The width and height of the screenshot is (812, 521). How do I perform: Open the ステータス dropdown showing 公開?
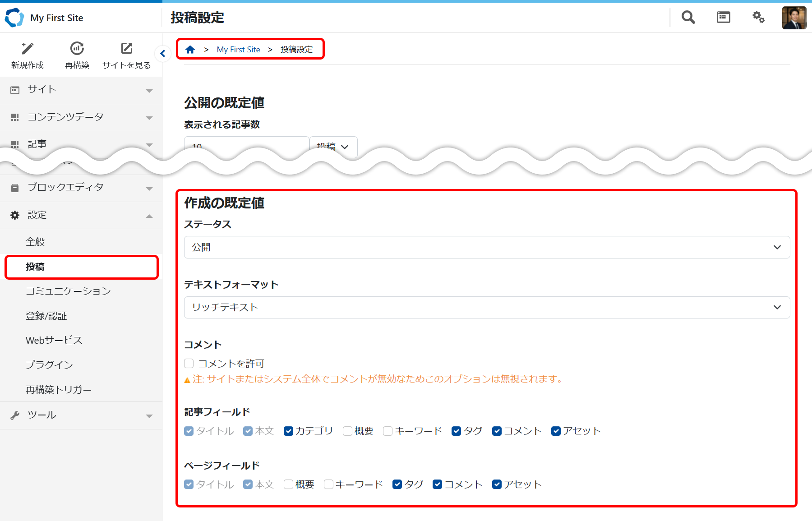[485, 247]
